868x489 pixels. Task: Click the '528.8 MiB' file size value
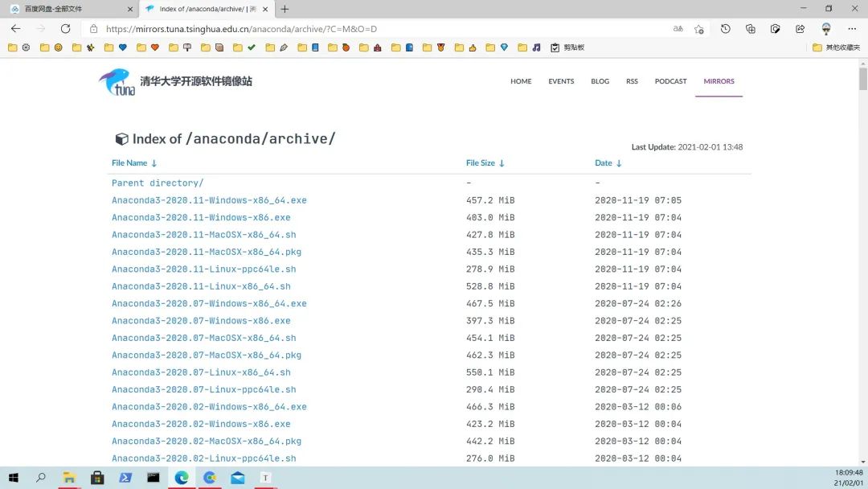(x=490, y=286)
